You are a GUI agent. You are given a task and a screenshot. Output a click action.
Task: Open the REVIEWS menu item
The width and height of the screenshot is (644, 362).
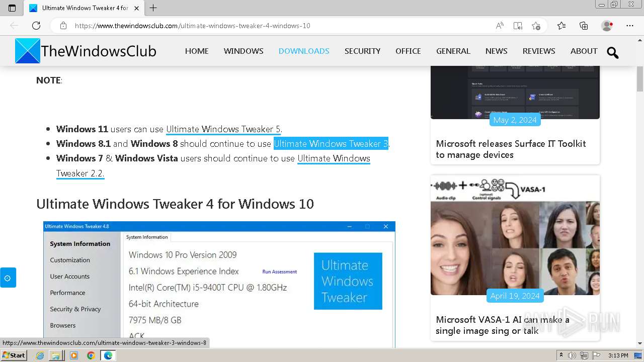[539, 51]
